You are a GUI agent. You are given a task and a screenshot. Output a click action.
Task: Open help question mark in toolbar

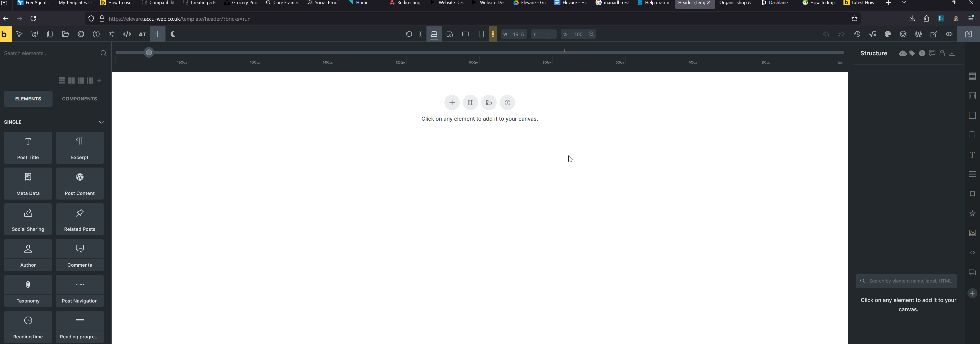[96, 34]
